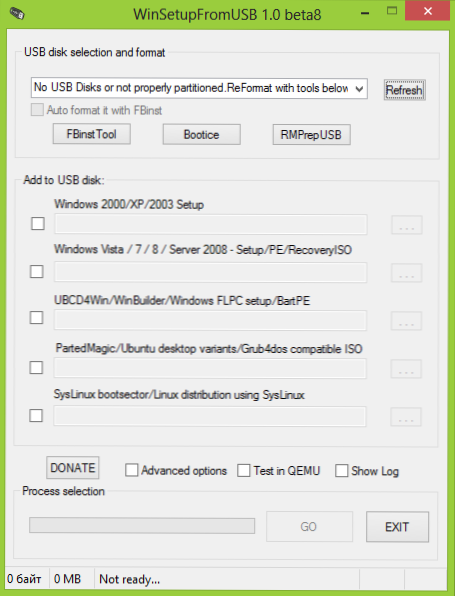The width and height of the screenshot is (455, 596).
Task: Open browse button for UBCD4Win/WinBuilder source
Action: (x=406, y=321)
